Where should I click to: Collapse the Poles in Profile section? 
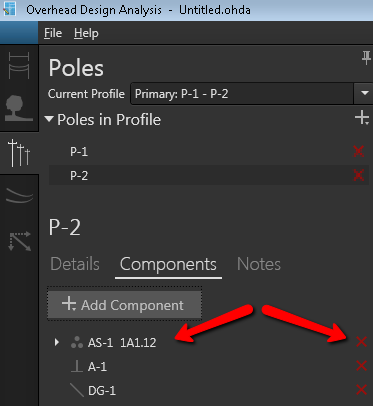(x=49, y=119)
